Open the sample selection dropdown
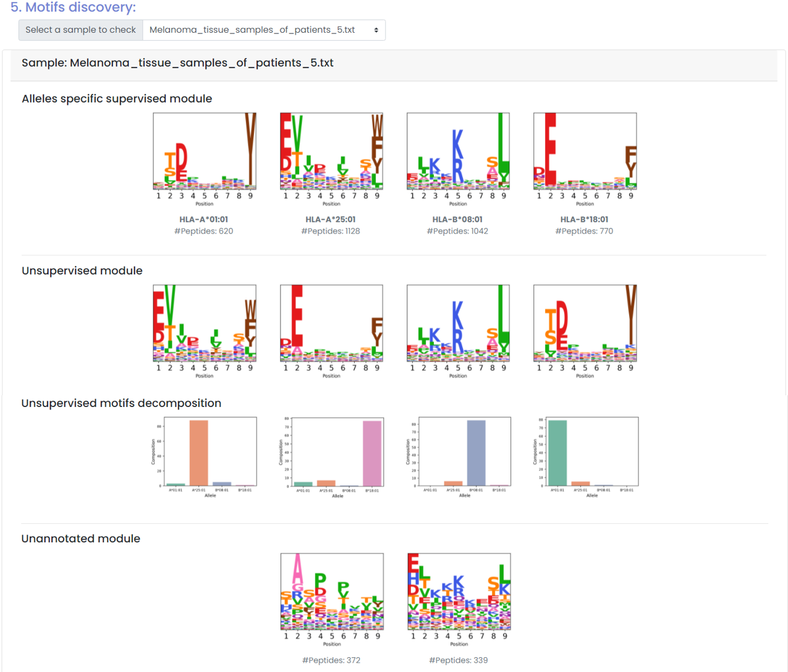Screen dimensions: 788x672 point(263,30)
